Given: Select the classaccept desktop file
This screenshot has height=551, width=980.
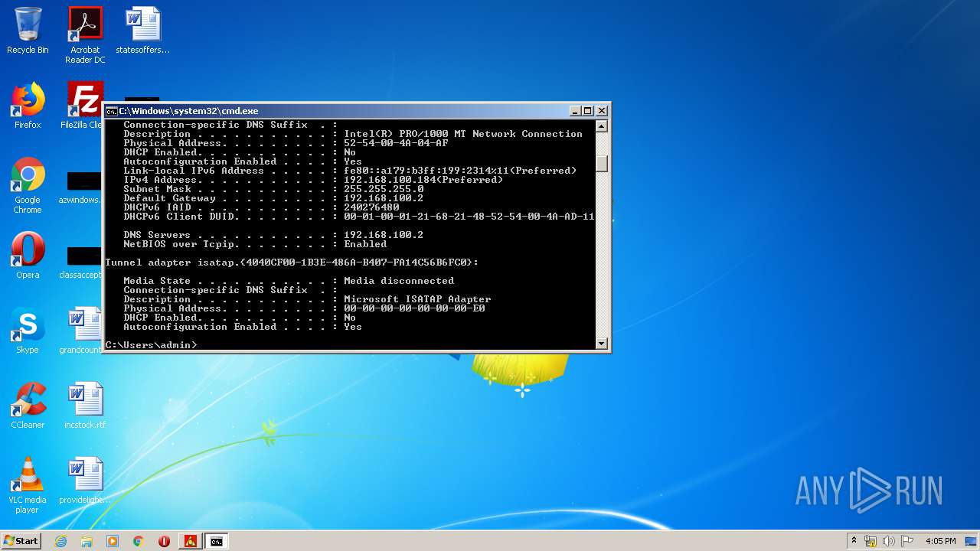Looking at the screenshot, I should [x=80, y=263].
